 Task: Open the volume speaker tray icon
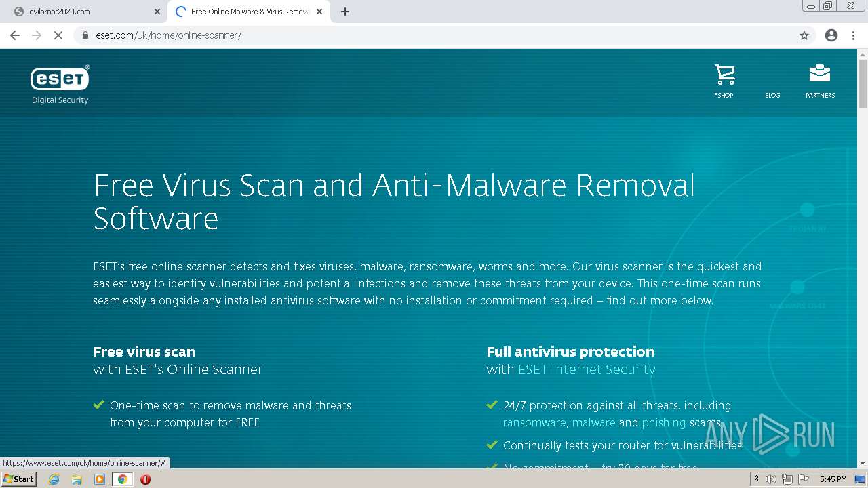(x=771, y=479)
